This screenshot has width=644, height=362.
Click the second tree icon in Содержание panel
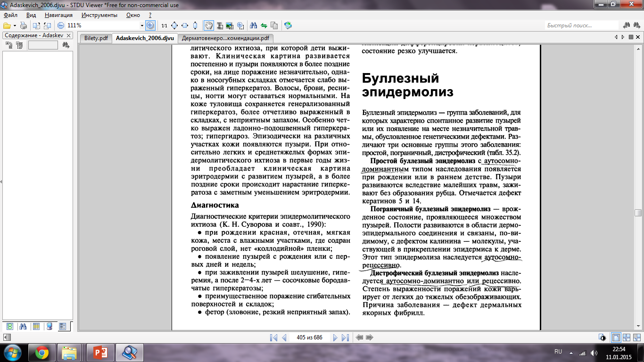tap(19, 45)
